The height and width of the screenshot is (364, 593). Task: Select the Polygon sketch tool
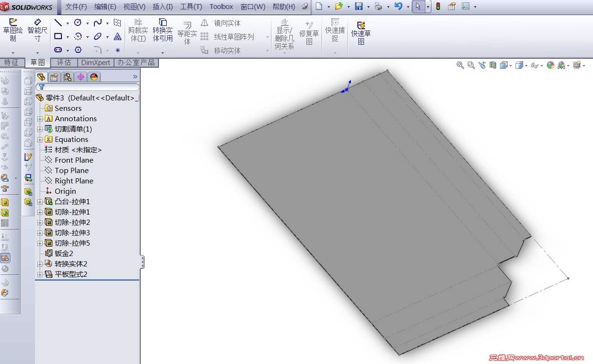78,50
